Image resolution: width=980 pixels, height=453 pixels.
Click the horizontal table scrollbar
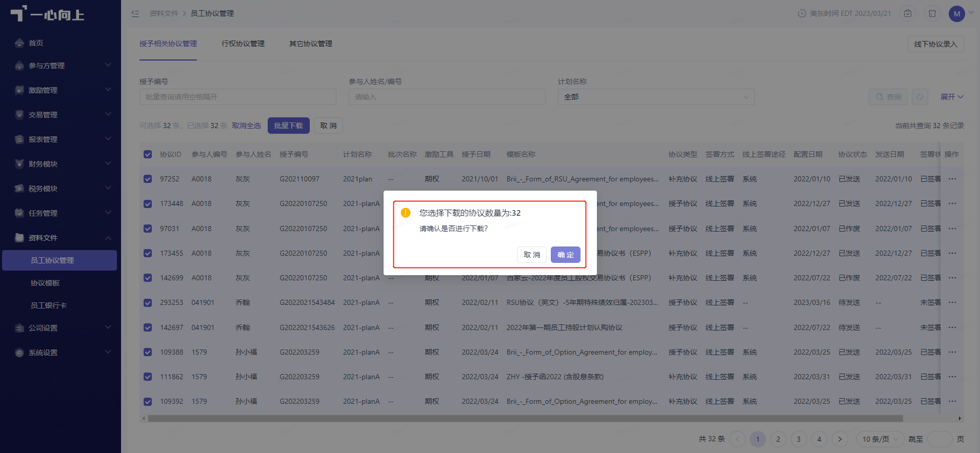[525, 419]
